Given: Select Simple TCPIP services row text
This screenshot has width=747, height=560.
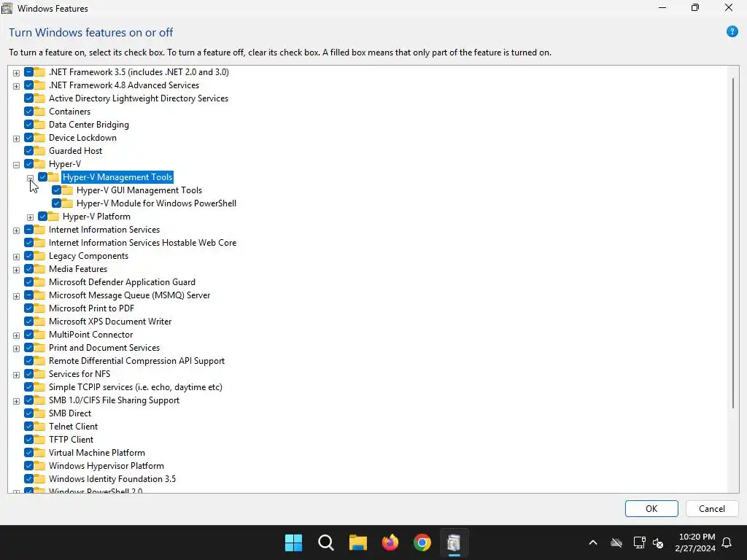Looking at the screenshot, I should pyautogui.click(x=135, y=387).
